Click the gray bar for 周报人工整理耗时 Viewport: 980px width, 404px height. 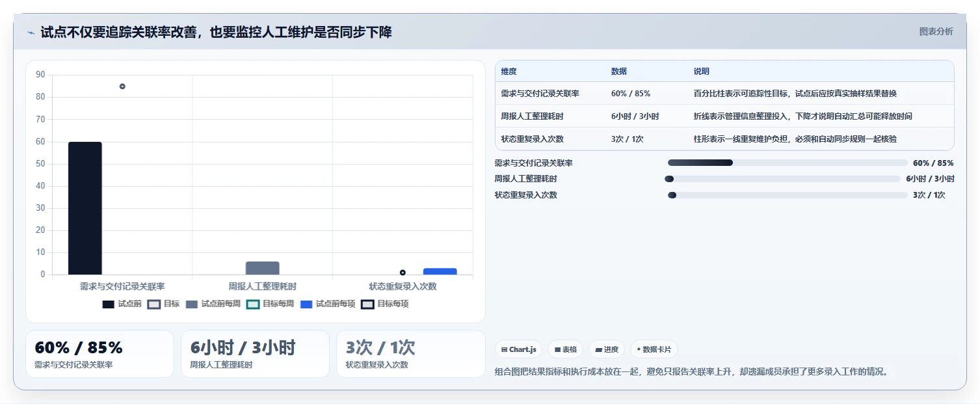click(263, 268)
